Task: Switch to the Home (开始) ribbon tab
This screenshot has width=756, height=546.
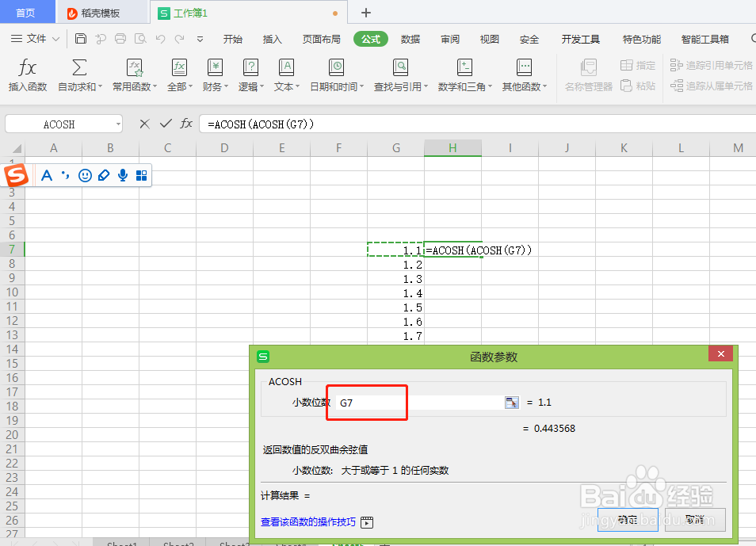Action: coord(232,39)
